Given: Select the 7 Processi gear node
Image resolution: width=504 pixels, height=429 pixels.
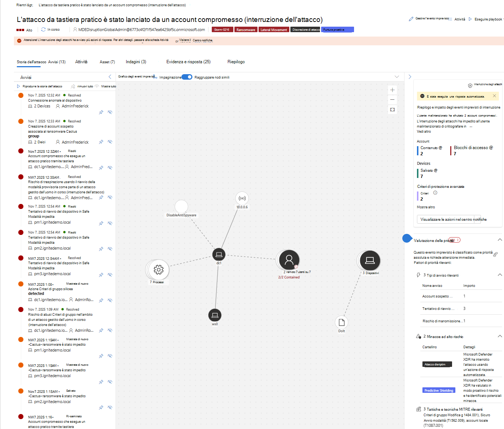Looking at the screenshot, I should click(158, 270).
